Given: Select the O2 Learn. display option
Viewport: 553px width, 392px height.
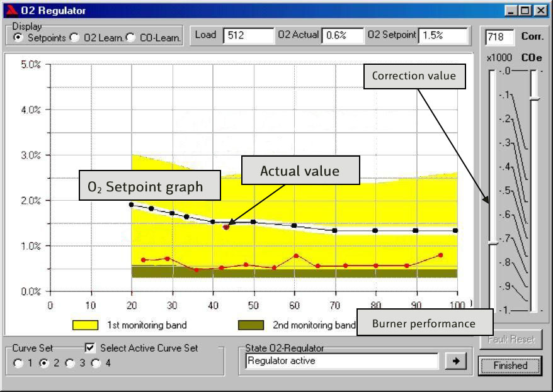Looking at the screenshot, I should coord(74,38).
